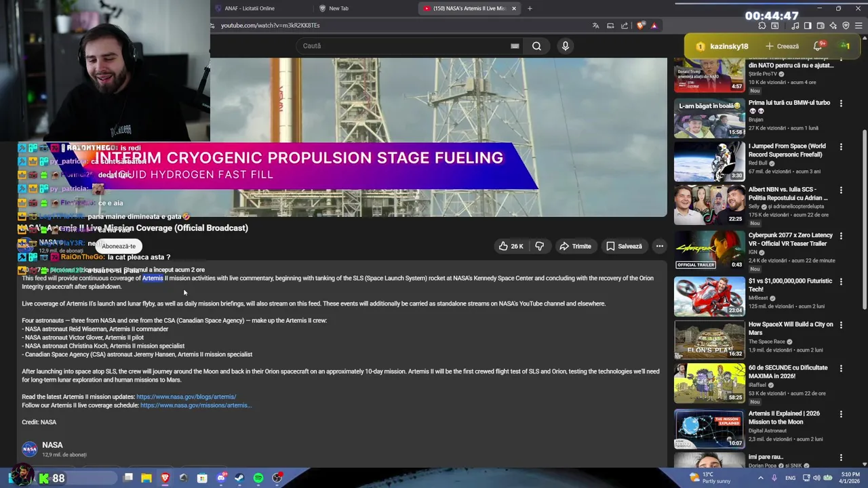Close the NASA Artemis II tab

click(x=514, y=8)
